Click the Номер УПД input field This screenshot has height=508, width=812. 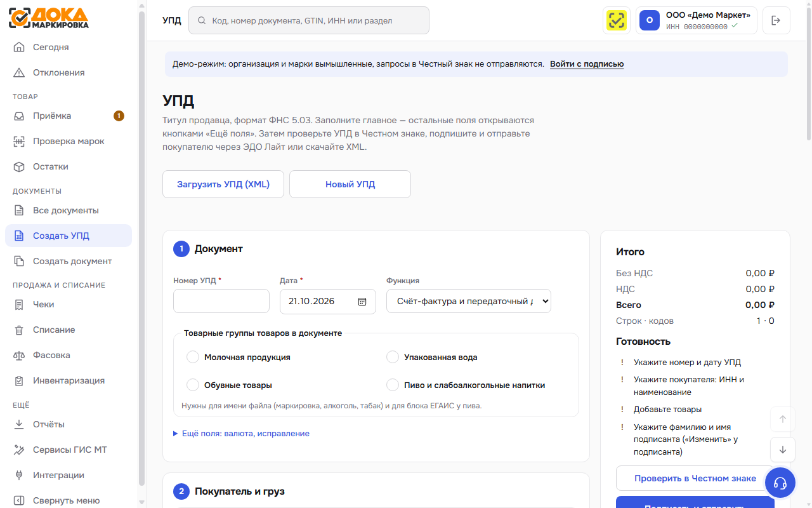point(221,301)
